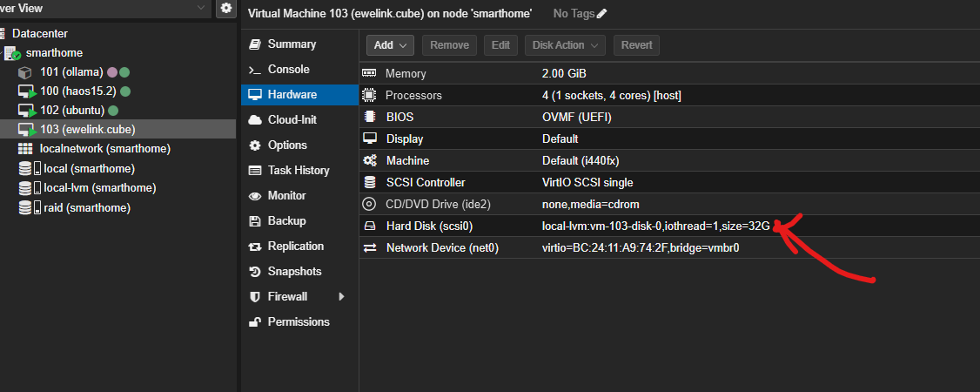The image size is (980, 392).
Task: Click the Network Device (net0) arrows icon
Action: coord(370,248)
